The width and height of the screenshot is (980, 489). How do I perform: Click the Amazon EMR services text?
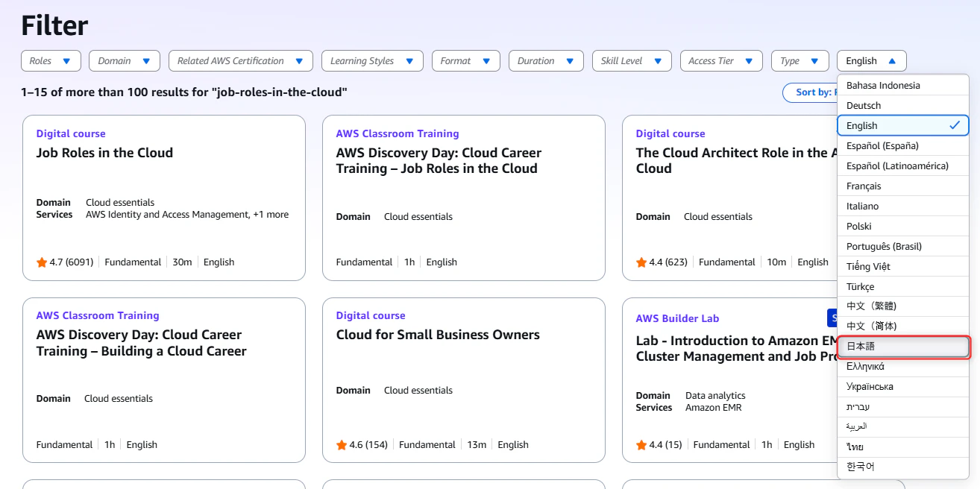pyautogui.click(x=714, y=408)
